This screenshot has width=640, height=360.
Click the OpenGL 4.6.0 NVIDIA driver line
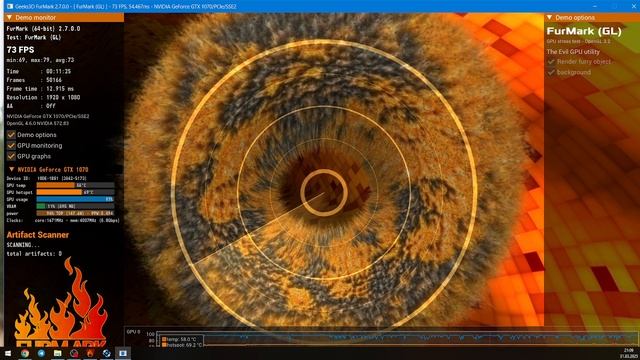tap(38, 123)
